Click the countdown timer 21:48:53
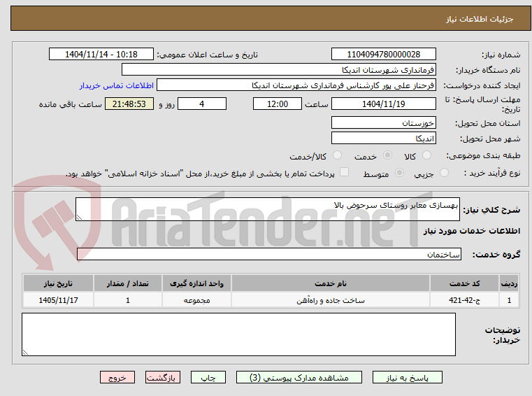Screen dimensions: 532x396 129,104
